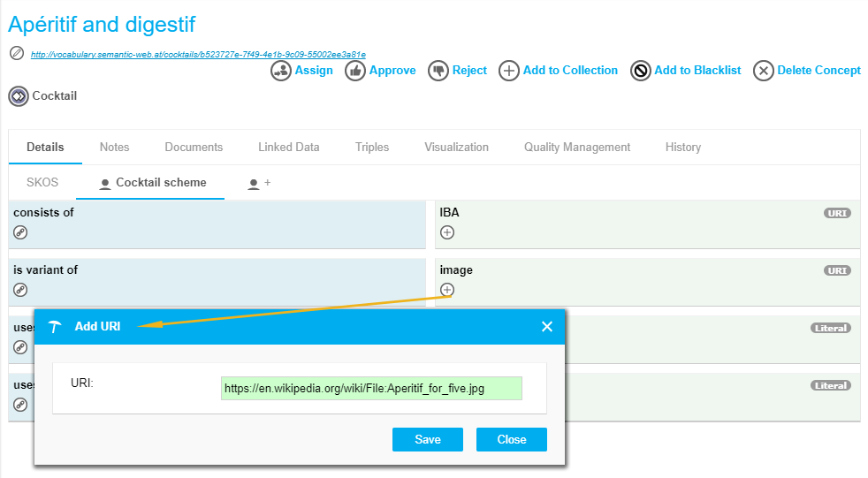
Task: Add a value under IBA with plus icon
Action: coord(447,232)
